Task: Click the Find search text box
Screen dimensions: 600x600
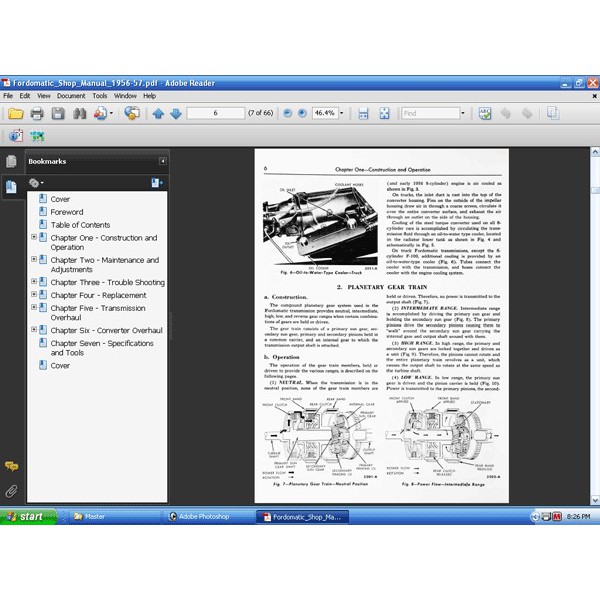Action: tap(430, 113)
